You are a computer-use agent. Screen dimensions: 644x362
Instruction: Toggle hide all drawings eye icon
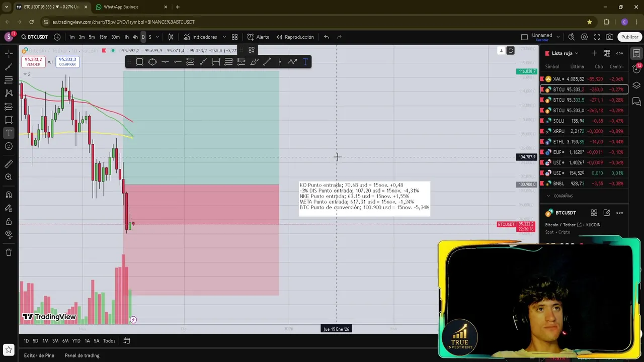9,234
